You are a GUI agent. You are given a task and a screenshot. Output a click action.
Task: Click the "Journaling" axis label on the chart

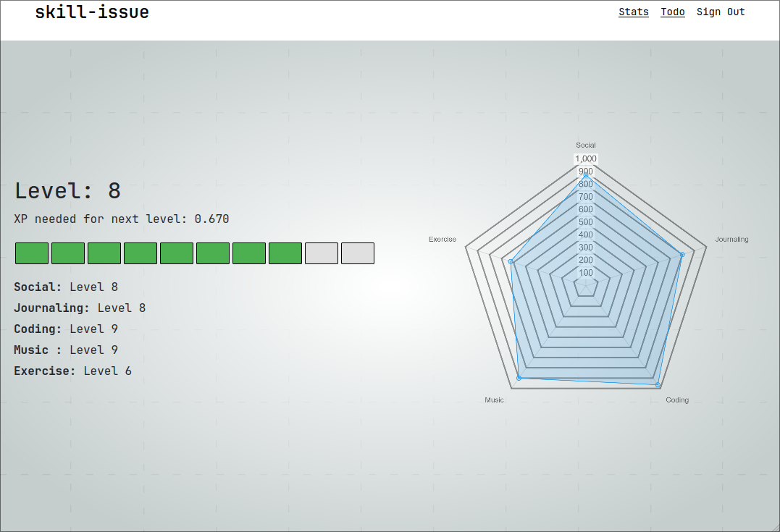[x=731, y=239]
